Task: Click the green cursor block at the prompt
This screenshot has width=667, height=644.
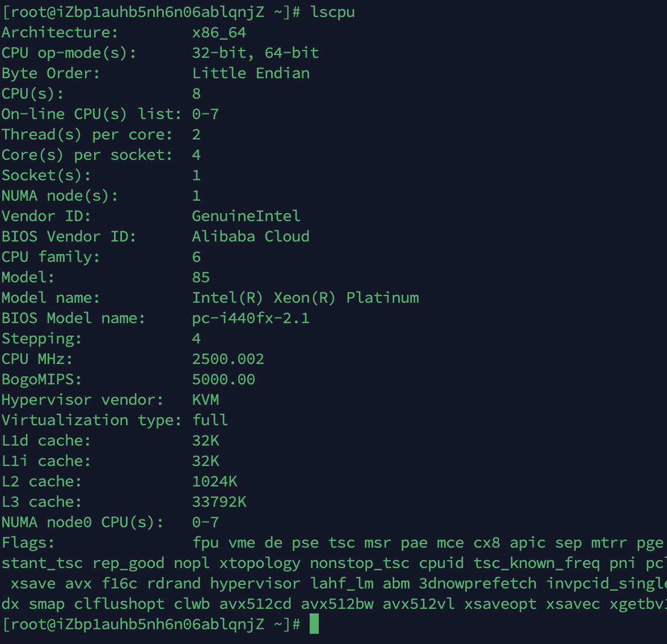Action: (x=314, y=624)
